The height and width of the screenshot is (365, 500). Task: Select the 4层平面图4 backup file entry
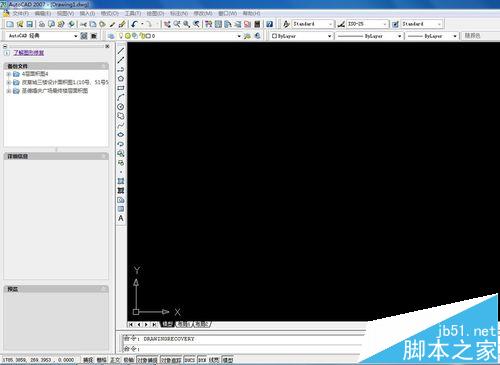35,74
